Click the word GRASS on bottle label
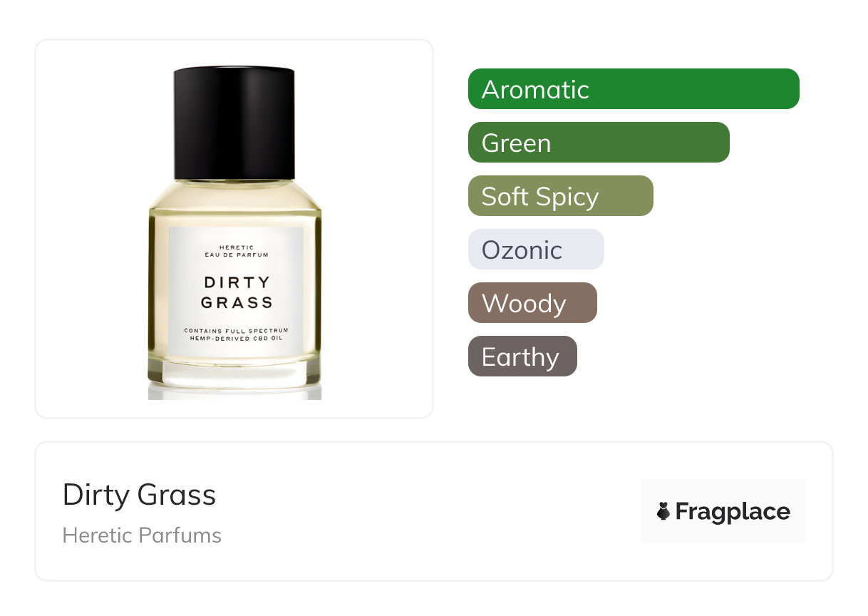This screenshot has width=868, height=616. (x=237, y=303)
